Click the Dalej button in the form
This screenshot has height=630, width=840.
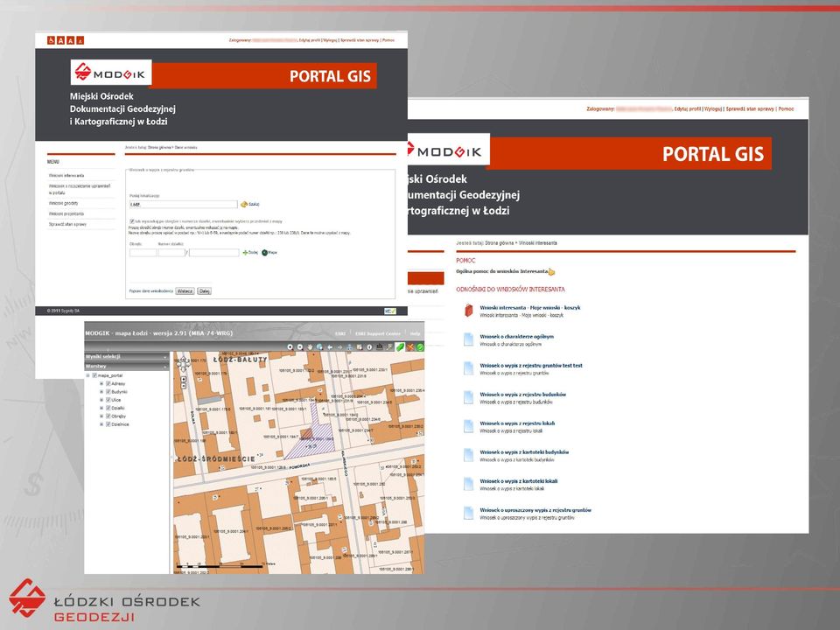[204, 290]
